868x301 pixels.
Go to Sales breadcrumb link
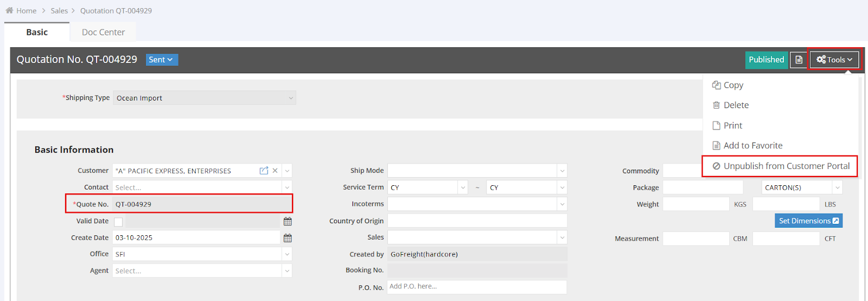click(x=59, y=10)
